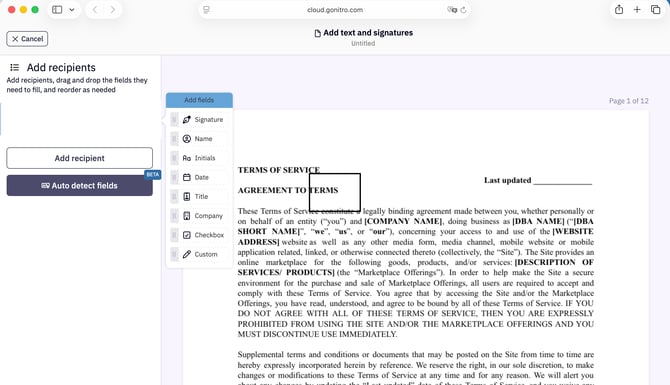Grab the Initials row drag handle
The height and width of the screenshot is (385, 670).
click(174, 158)
